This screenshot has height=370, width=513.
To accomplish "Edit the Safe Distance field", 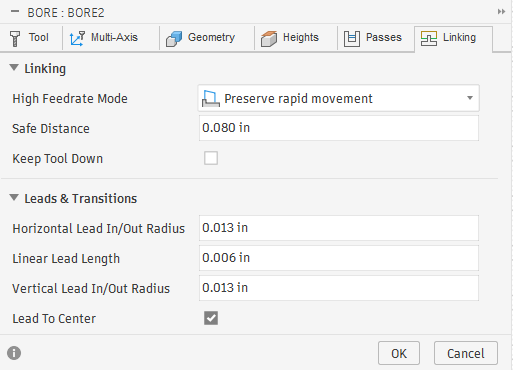I will (339, 128).
